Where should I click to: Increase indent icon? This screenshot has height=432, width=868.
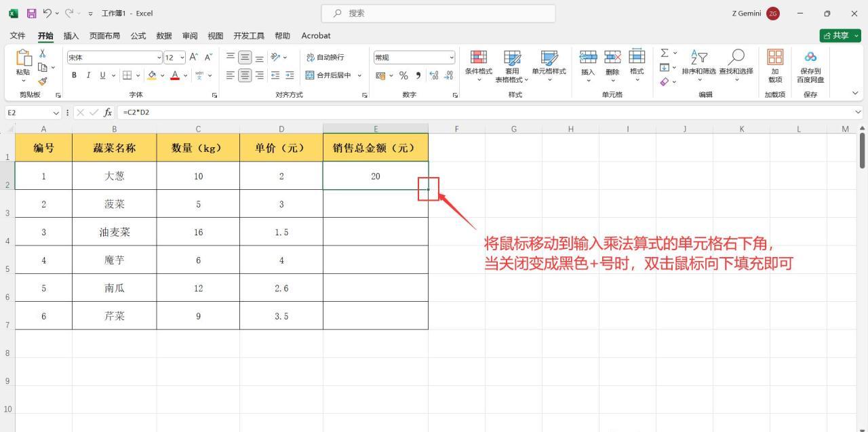(x=290, y=75)
